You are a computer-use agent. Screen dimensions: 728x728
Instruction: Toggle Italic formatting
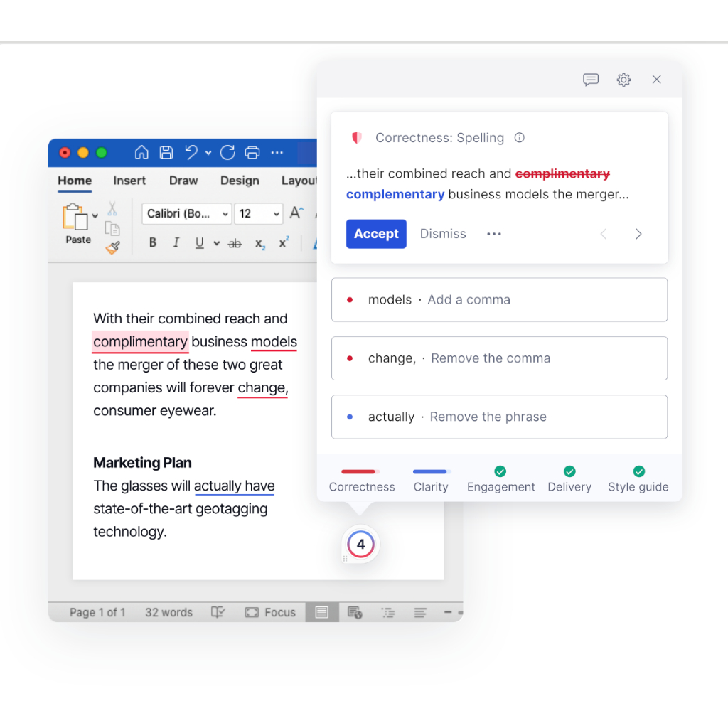coord(176,242)
